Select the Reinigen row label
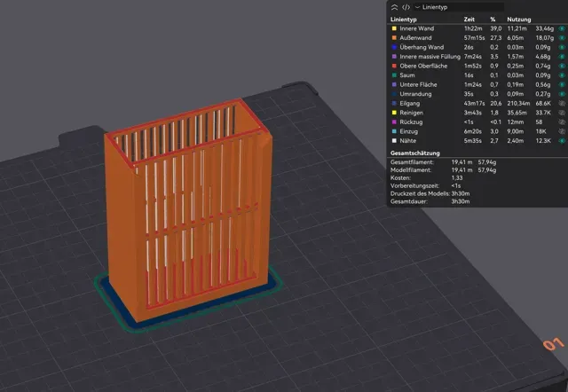568x392 pixels. (x=411, y=113)
